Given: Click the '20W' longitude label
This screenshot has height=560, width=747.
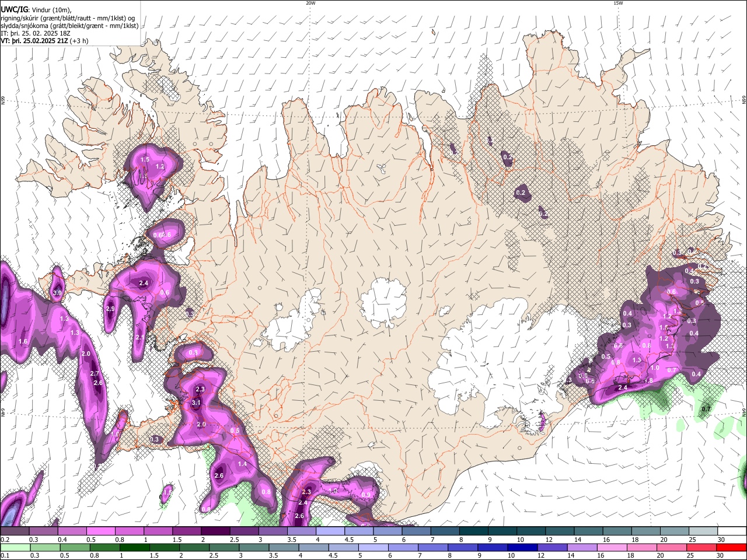Looking at the screenshot, I should pyautogui.click(x=310, y=3).
